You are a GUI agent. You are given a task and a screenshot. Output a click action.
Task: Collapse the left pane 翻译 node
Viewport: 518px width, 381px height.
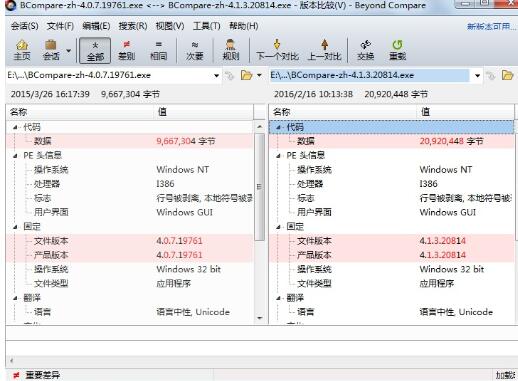pyautogui.click(x=15, y=298)
